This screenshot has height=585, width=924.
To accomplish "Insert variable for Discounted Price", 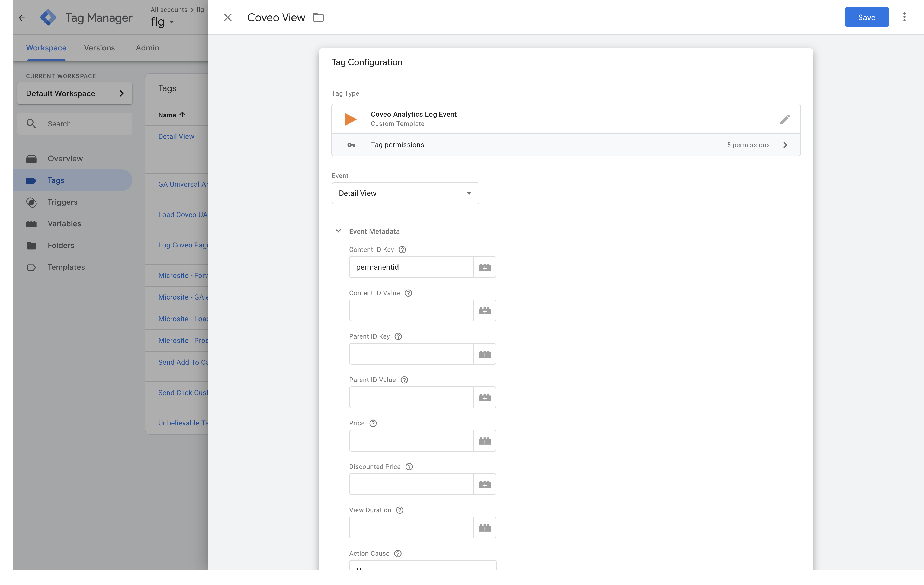I will [484, 484].
